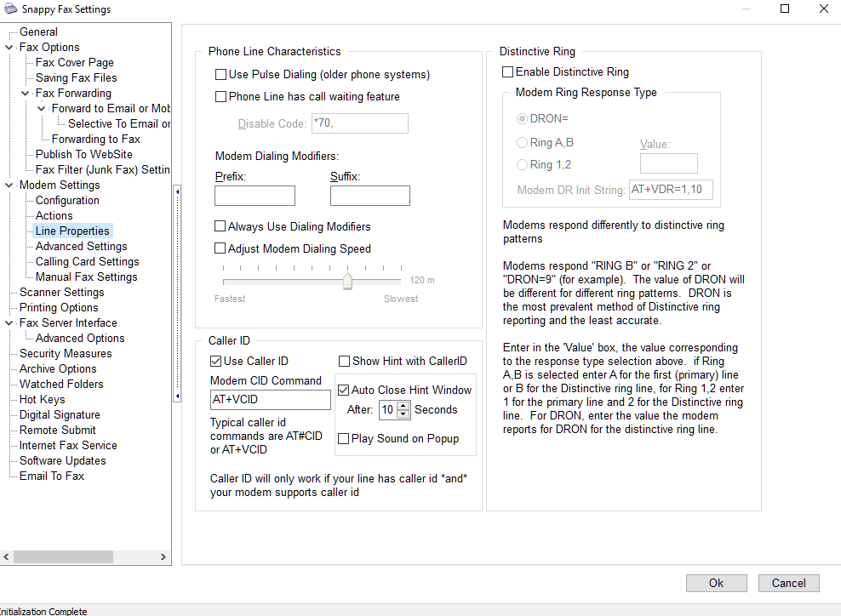Check Always Use Dialing Modifiers
This screenshot has height=616, width=841.
(x=220, y=226)
